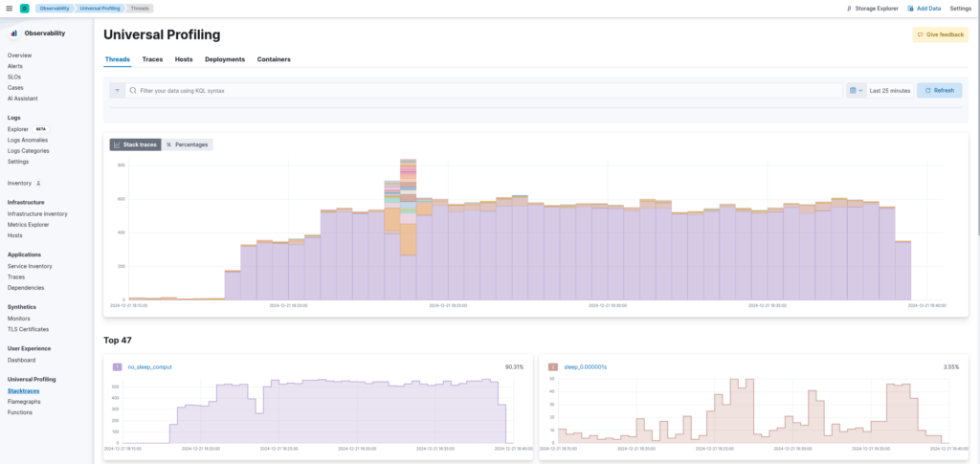Open Dependencies page
The height and width of the screenshot is (464, 980).
[x=26, y=288]
